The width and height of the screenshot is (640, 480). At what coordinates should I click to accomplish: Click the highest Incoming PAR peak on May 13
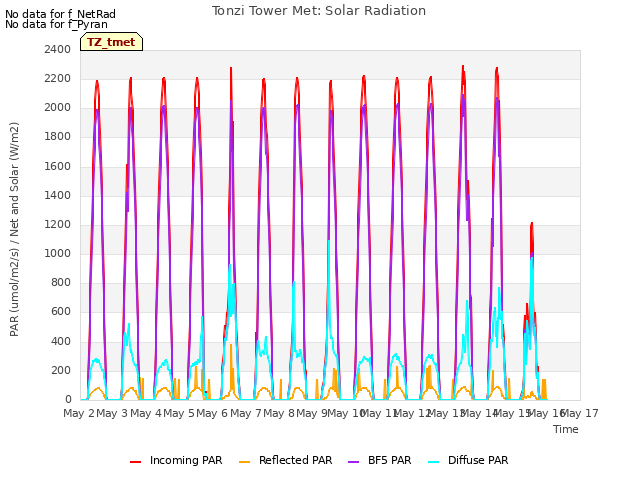[x=463, y=66]
